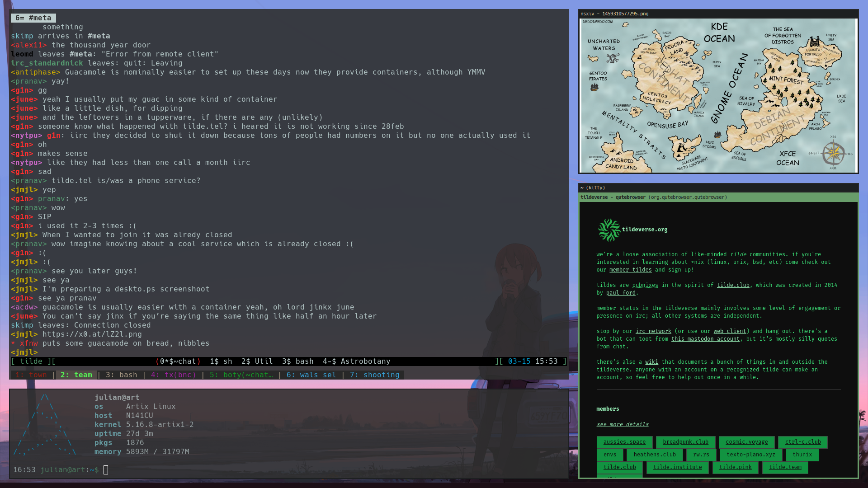
Task: Click the tildeverse green swirl logo
Action: point(609,230)
